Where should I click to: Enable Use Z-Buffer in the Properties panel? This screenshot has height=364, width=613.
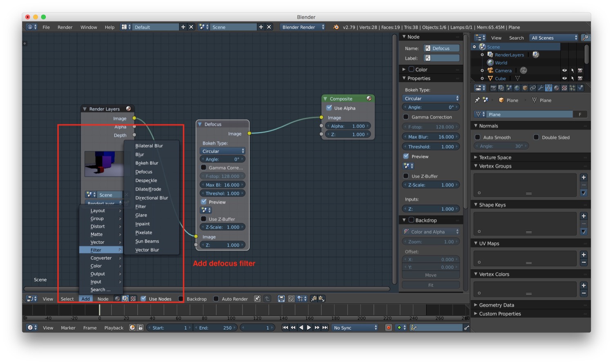pos(406,176)
